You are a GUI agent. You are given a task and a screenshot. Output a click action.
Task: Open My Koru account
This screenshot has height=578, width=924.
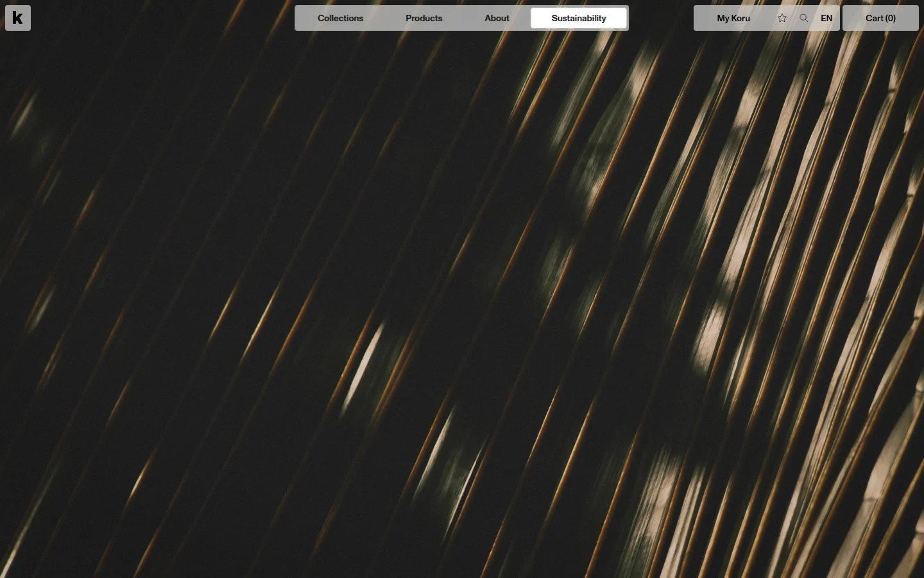[x=733, y=18]
